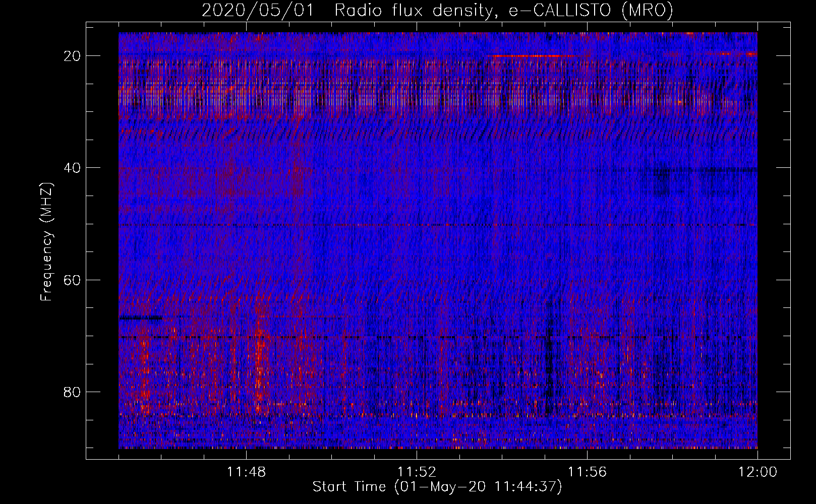Click the '20' frequency axis label

pyautogui.click(x=73, y=56)
